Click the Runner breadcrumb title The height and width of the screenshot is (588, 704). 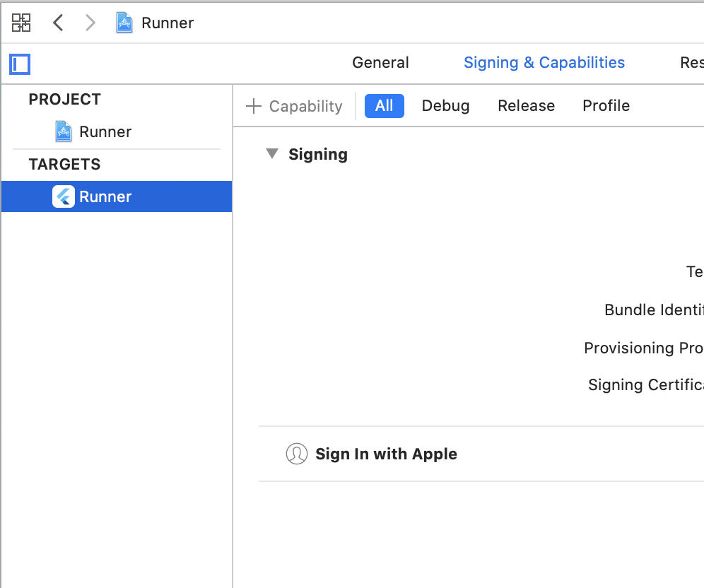pyautogui.click(x=168, y=23)
